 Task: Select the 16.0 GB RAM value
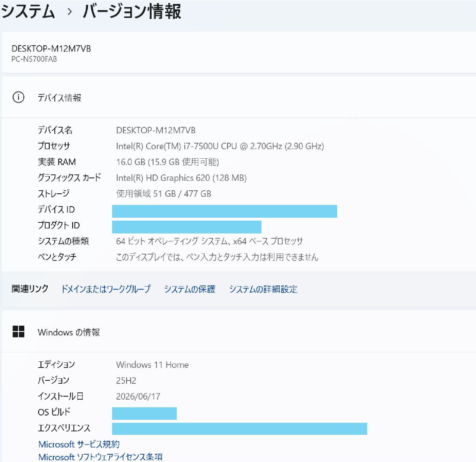[x=168, y=162]
